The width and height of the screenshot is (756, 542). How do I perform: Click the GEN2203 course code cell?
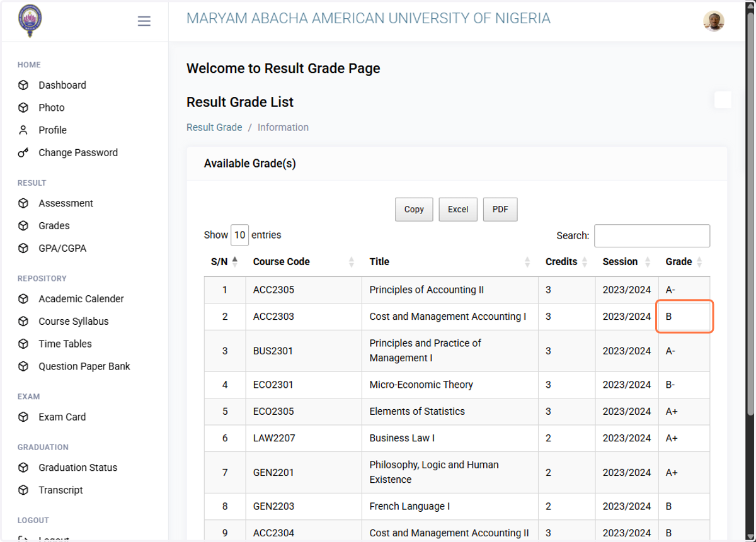[304, 506]
